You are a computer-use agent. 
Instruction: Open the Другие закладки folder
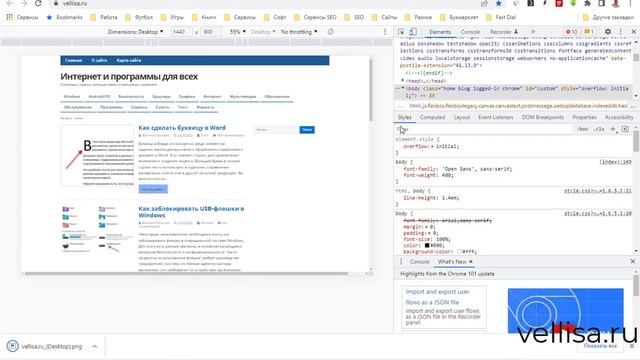[608, 17]
